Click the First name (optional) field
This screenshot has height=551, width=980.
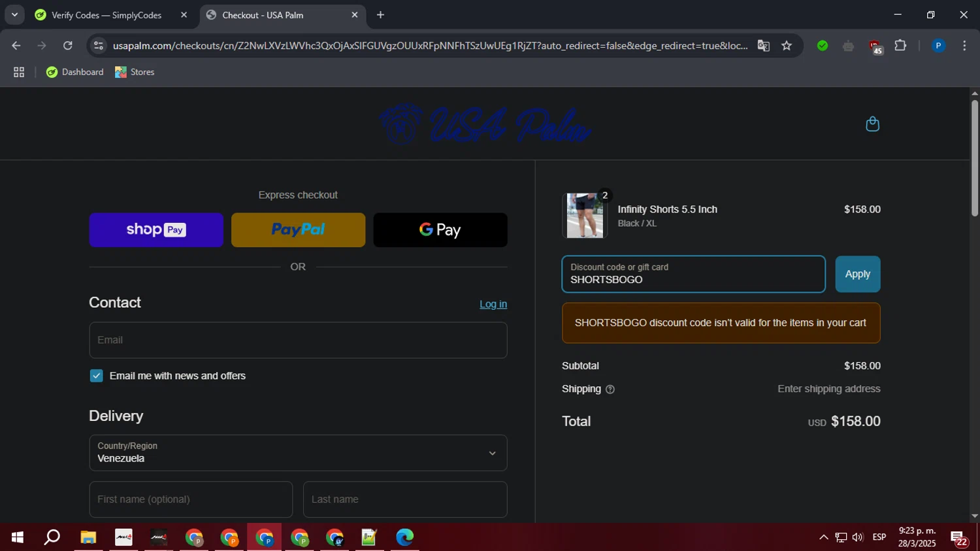[x=191, y=500]
